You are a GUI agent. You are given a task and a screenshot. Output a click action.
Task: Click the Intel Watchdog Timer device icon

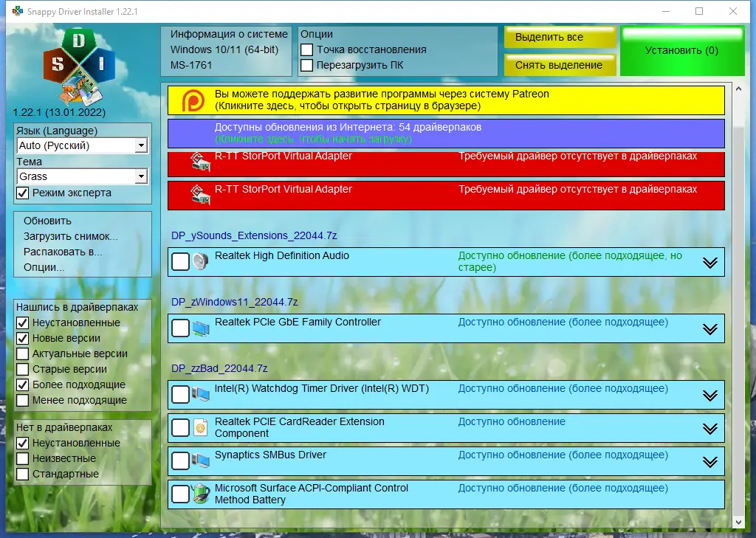tap(201, 394)
